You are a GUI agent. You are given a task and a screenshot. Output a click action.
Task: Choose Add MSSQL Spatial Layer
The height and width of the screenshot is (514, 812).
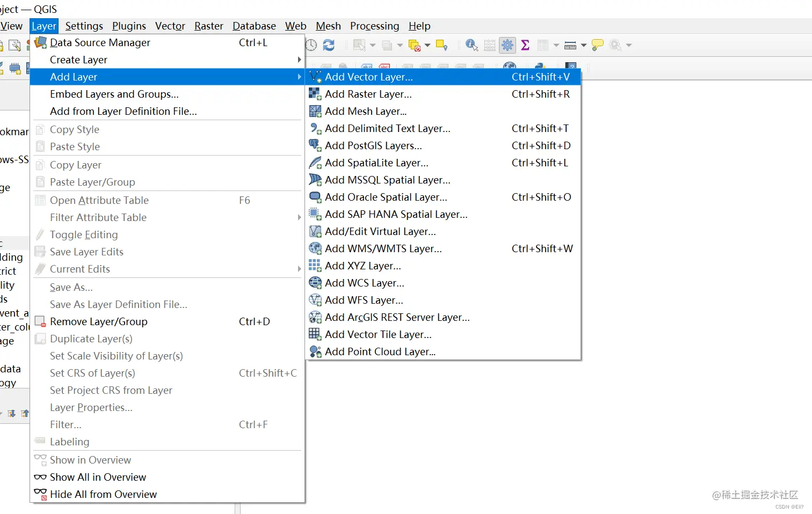[443, 180]
